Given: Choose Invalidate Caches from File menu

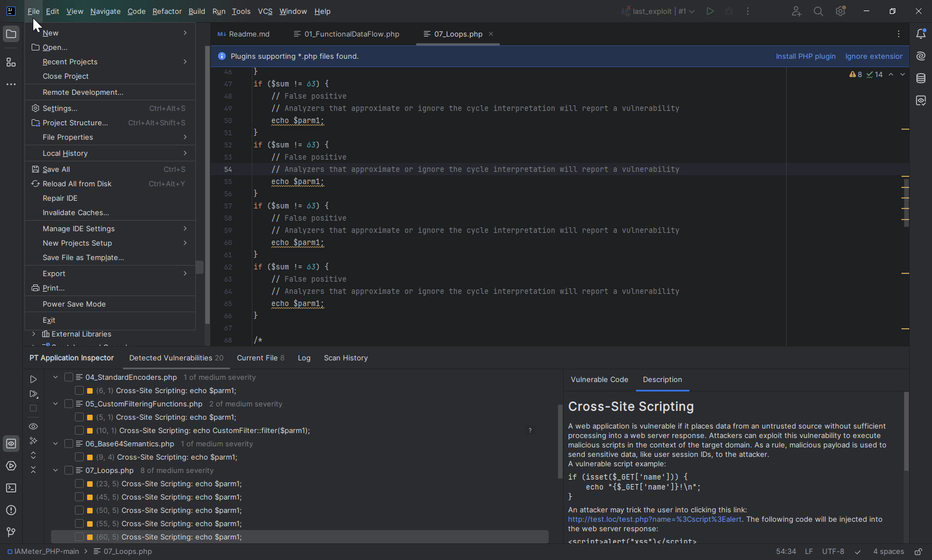Looking at the screenshot, I should [x=110, y=212].
